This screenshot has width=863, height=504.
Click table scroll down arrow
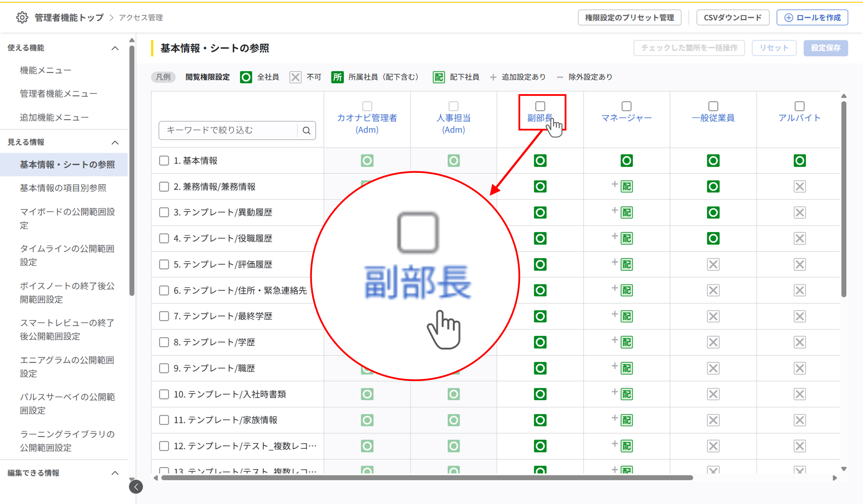coord(844,469)
